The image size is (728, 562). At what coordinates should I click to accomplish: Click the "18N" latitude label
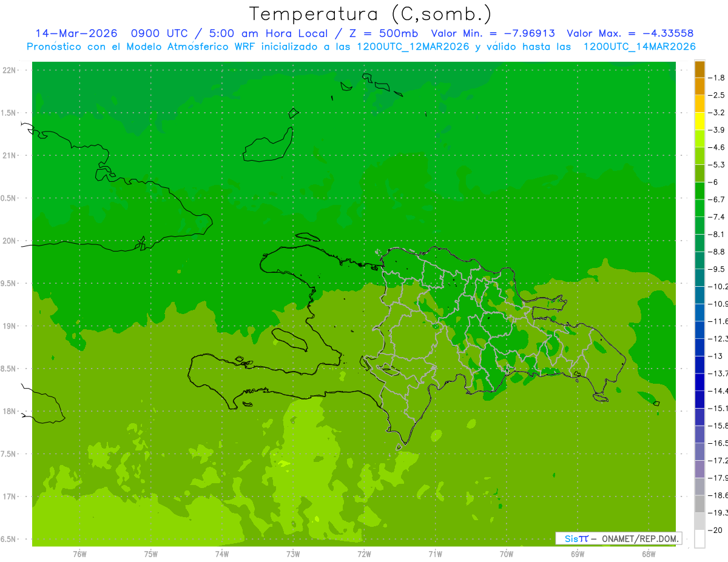coord(10,411)
